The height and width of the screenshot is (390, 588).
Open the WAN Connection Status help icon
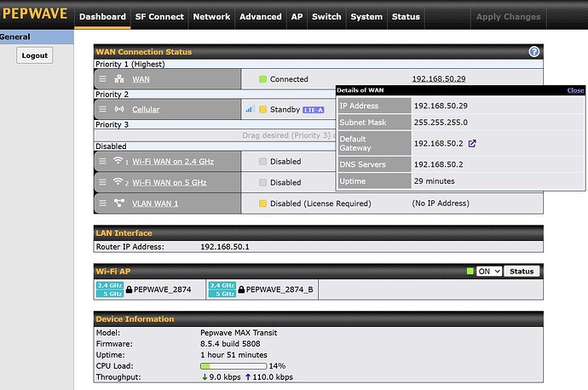534,52
